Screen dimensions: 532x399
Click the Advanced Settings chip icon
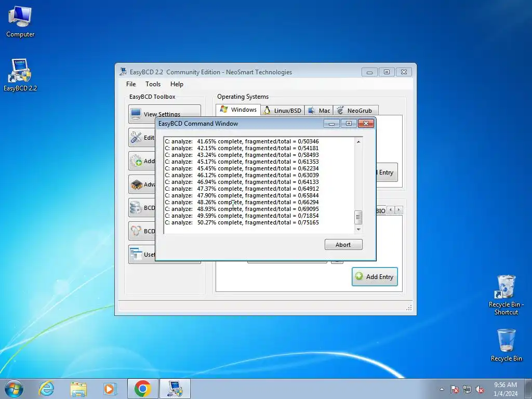pos(136,184)
